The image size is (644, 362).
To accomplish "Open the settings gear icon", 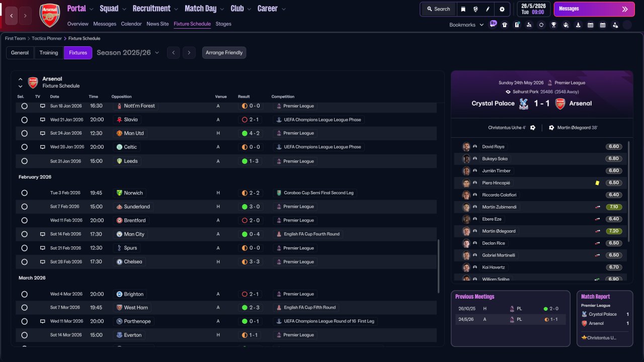I will pyautogui.click(x=502, y=9).
